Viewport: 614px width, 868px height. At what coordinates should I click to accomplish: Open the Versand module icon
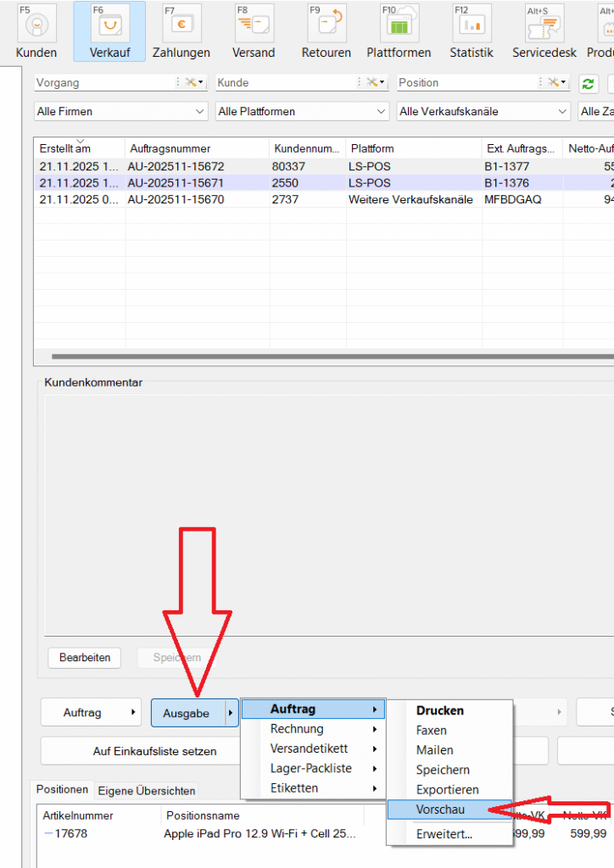[254, 25]
